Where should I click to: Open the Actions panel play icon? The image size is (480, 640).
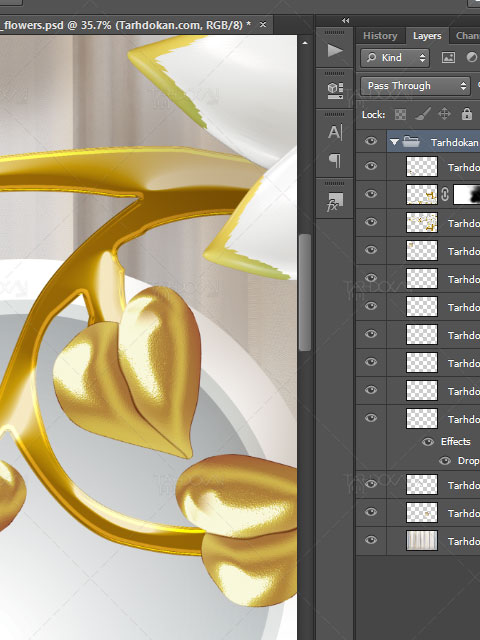(x=335, y=51)
